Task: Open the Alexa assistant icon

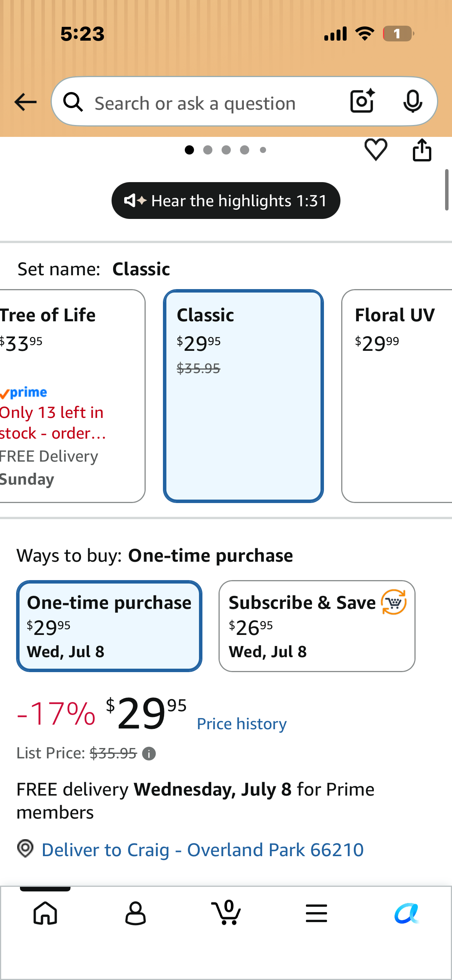Action: point(407,913)
